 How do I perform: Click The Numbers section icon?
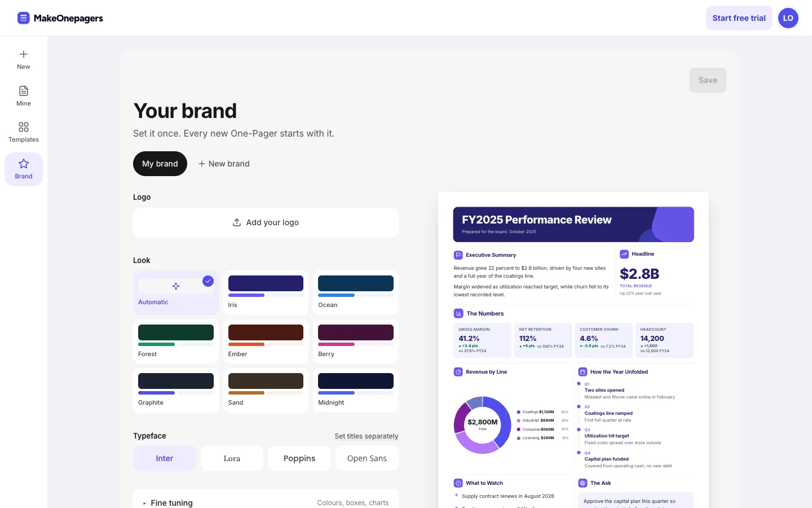pos(458,313)
